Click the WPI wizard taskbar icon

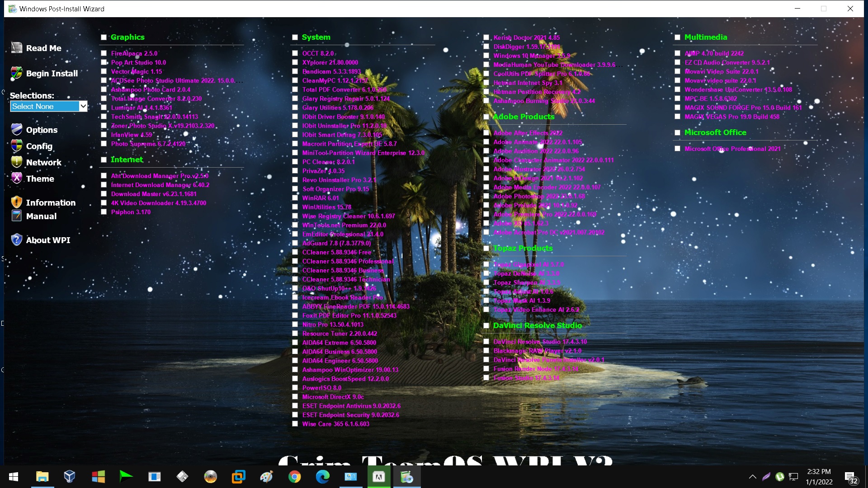(x=407, y=477)
